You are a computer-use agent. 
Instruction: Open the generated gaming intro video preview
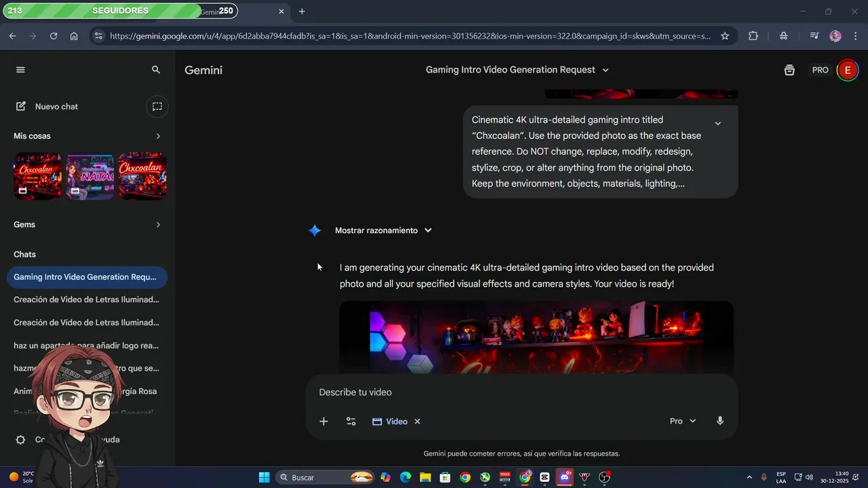point(536,337)
